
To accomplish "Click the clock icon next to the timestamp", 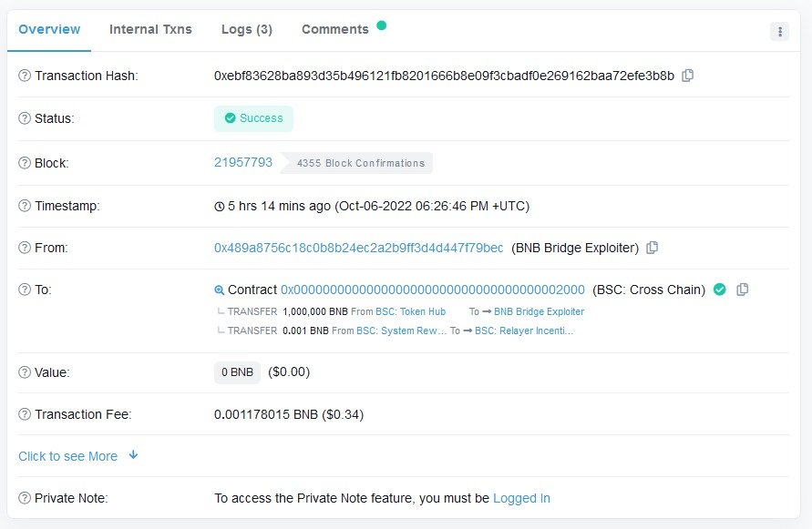I will (219, 206).
